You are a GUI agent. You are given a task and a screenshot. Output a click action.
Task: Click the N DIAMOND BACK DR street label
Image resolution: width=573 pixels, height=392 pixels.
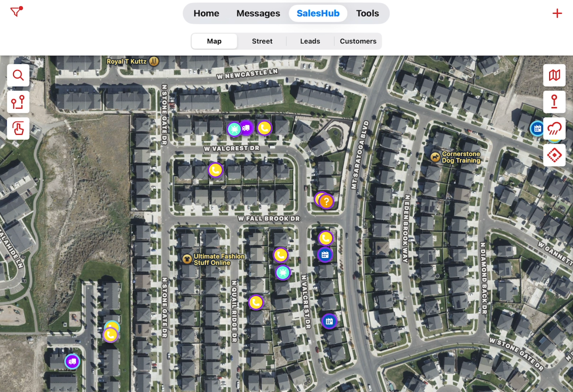click(484, 279)
